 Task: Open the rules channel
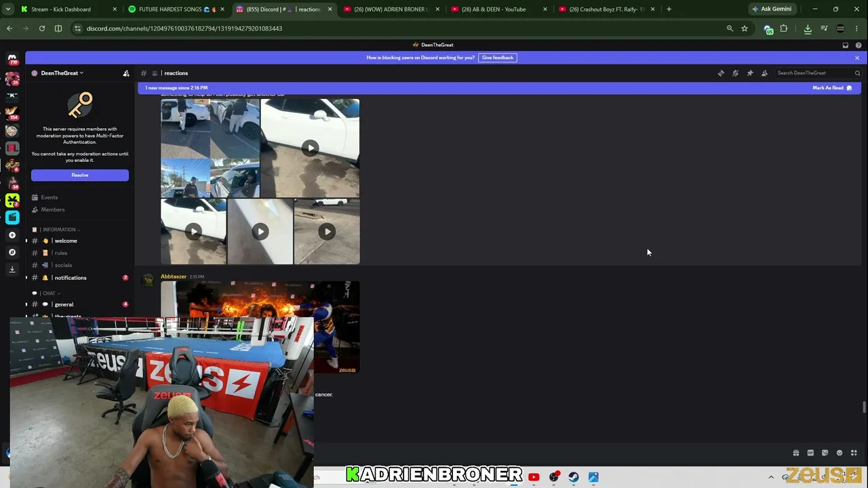[79, 253]
